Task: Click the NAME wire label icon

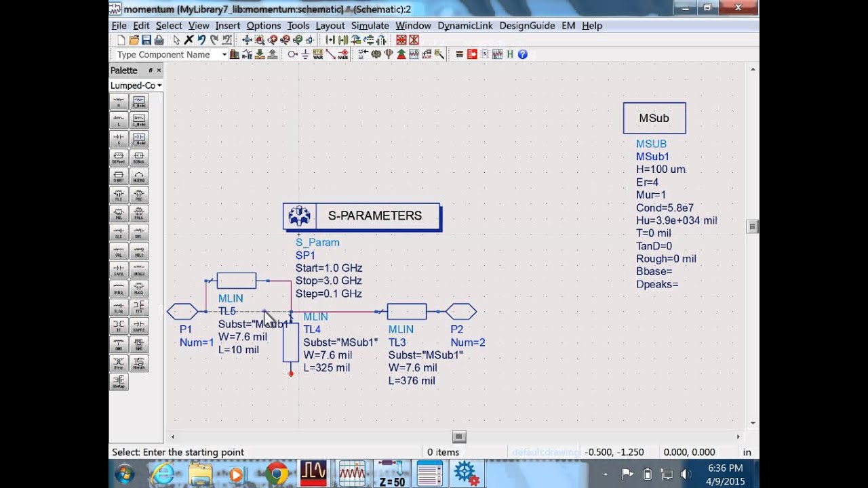Action: tap(343, 54)
